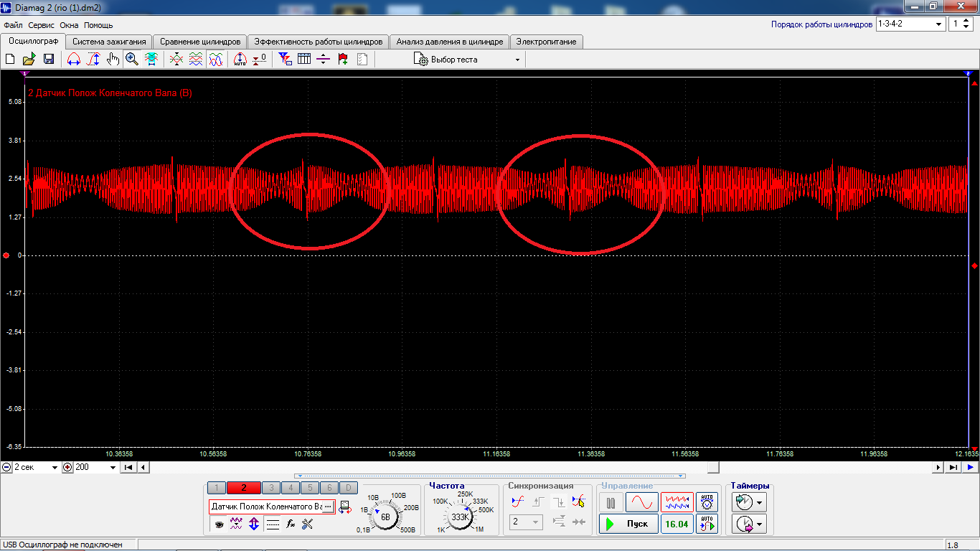Click the overlaid channels waveform icon
The height and width of the screenshot is (551, 980).
point(176,60)
